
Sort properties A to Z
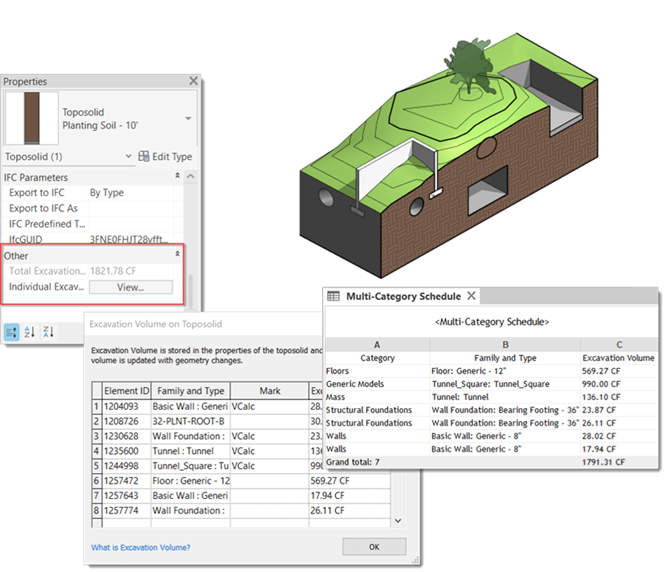(x=30, y=332)
